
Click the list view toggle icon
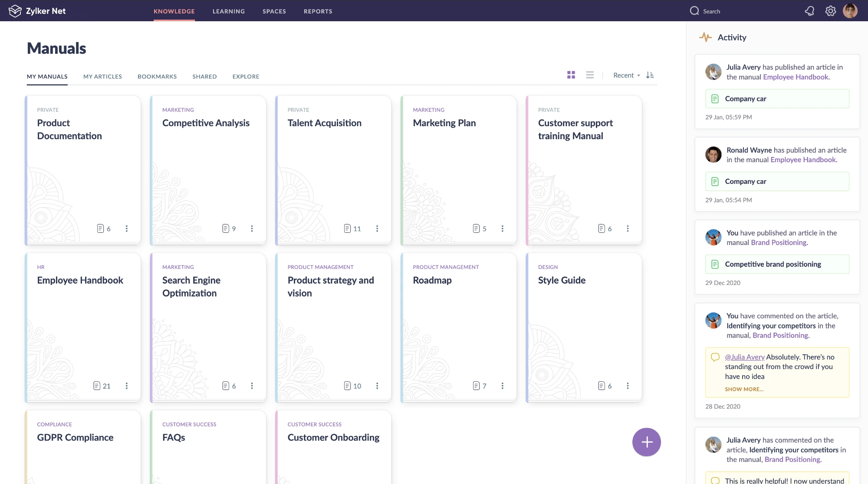[590, 75]
